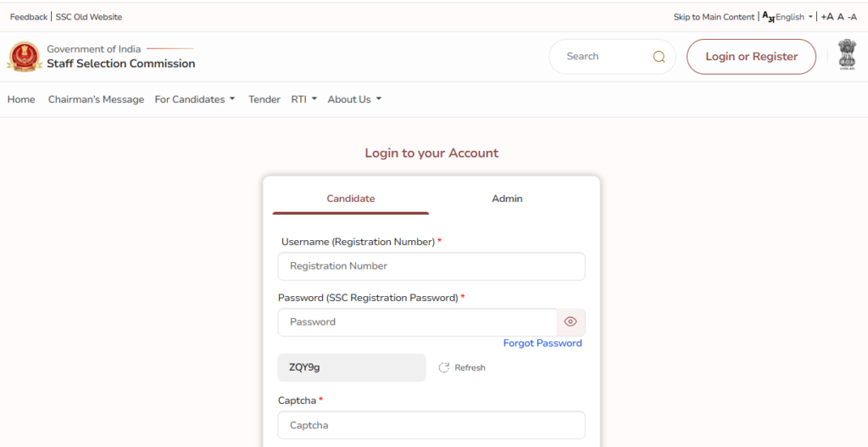Decrease font size with -A
868x447 pixels.
852,17
